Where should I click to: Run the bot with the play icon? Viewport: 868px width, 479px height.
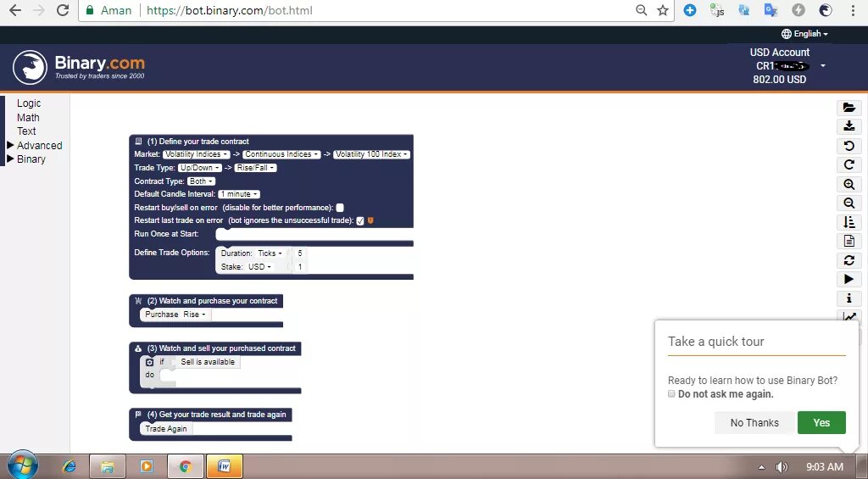[849, 280]
